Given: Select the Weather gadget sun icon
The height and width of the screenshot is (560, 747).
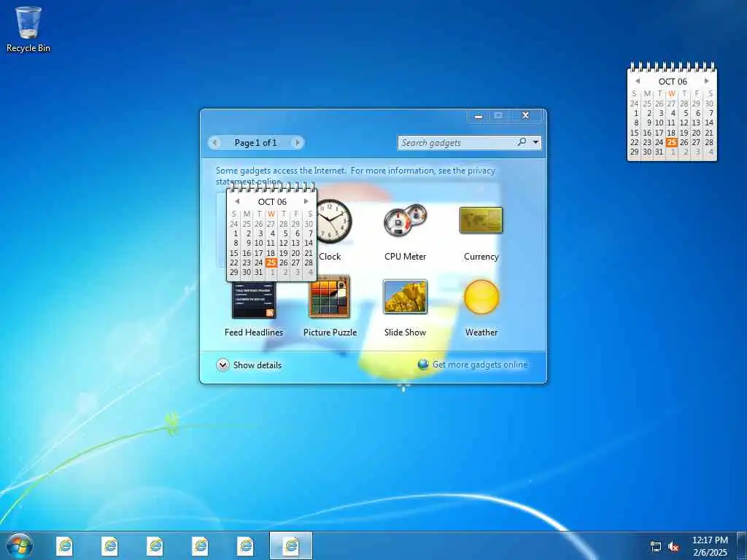Looking at the screenshot, I should pos(481,297).
